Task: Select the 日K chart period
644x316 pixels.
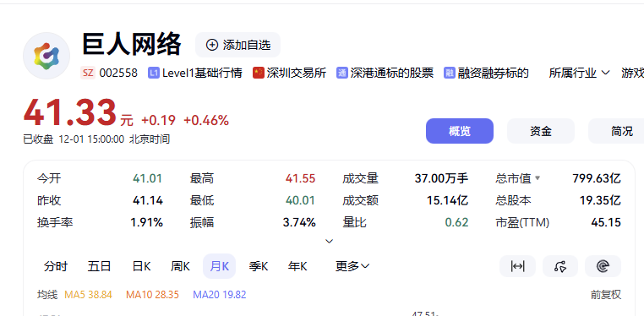Action: point(141,266)
